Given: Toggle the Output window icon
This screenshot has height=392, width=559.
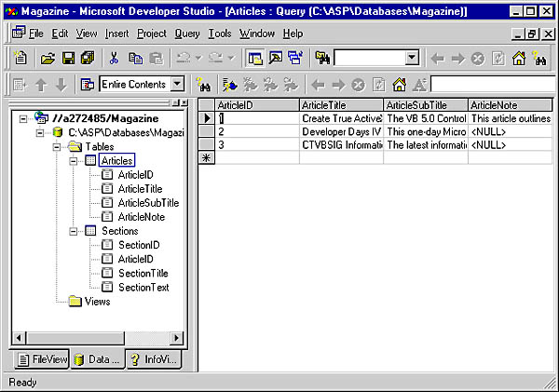Looking at the screenshot, I should 275,58.
